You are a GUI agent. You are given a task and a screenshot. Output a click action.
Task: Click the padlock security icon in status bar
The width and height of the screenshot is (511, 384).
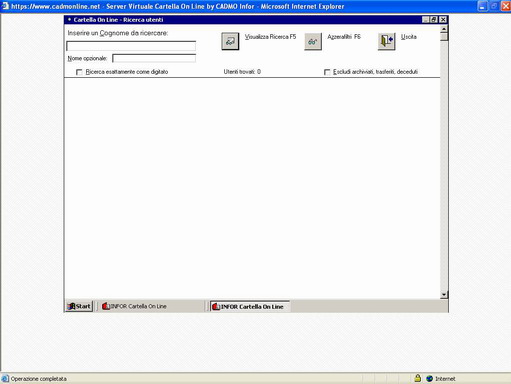pos(417,378)
